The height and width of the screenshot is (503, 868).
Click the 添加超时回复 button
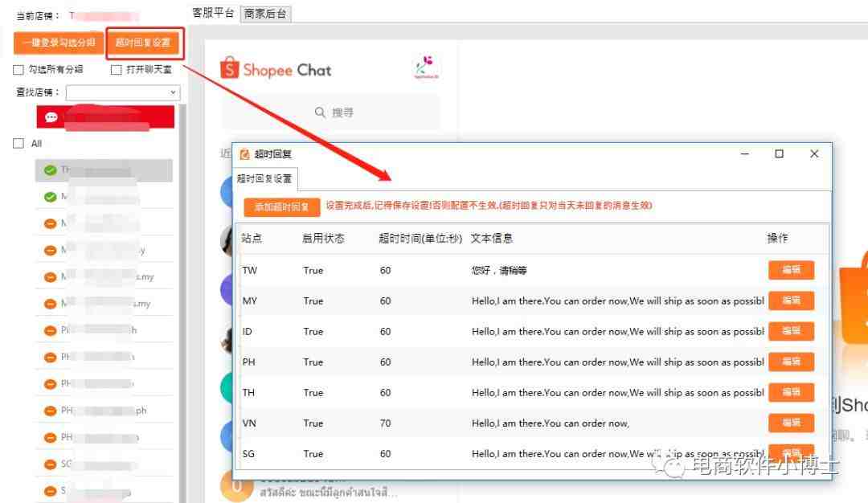282,207
